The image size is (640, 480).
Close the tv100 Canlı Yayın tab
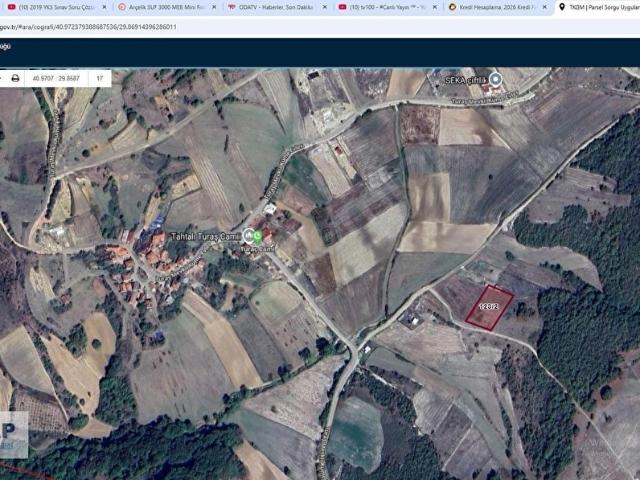435,7
